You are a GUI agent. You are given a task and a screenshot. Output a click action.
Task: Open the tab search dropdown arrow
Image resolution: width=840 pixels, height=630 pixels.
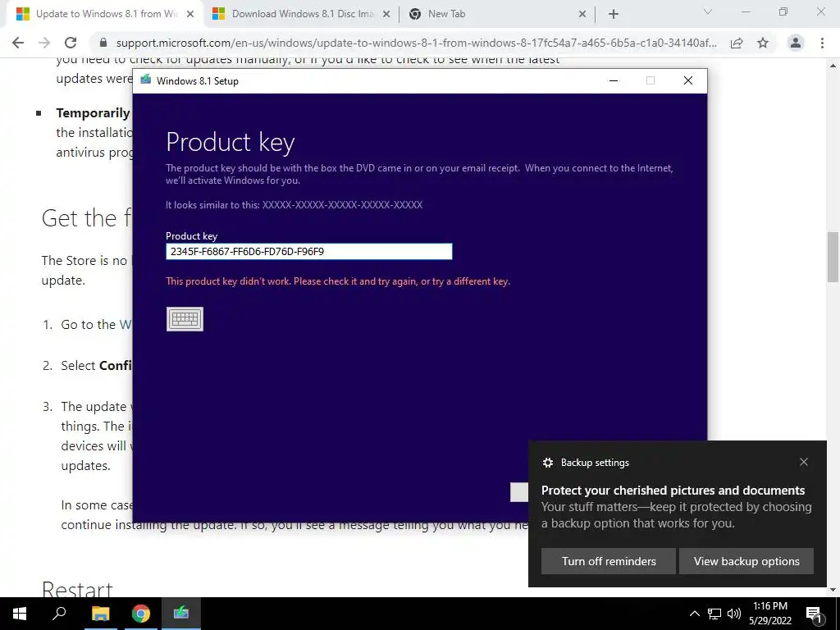[708, 11]
